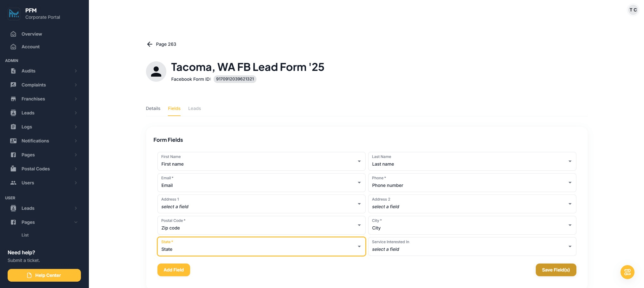Open the Overview home icon
644x288 pixels.
[13, 34]
